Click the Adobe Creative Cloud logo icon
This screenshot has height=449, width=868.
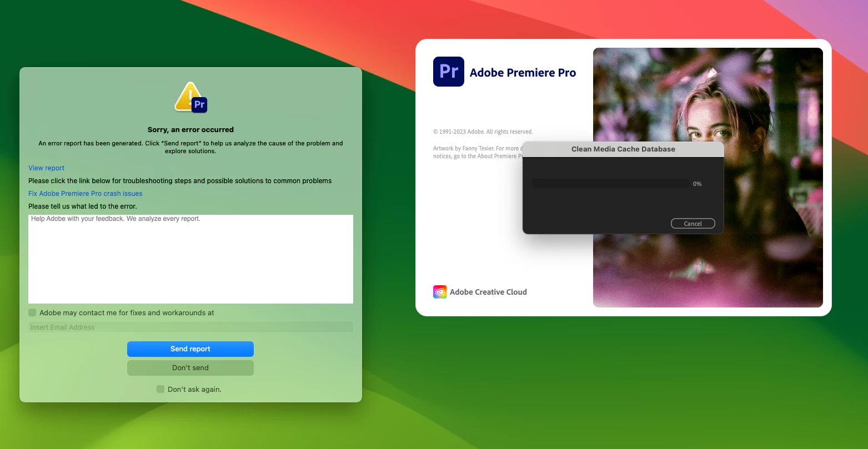tap(440, 292)
